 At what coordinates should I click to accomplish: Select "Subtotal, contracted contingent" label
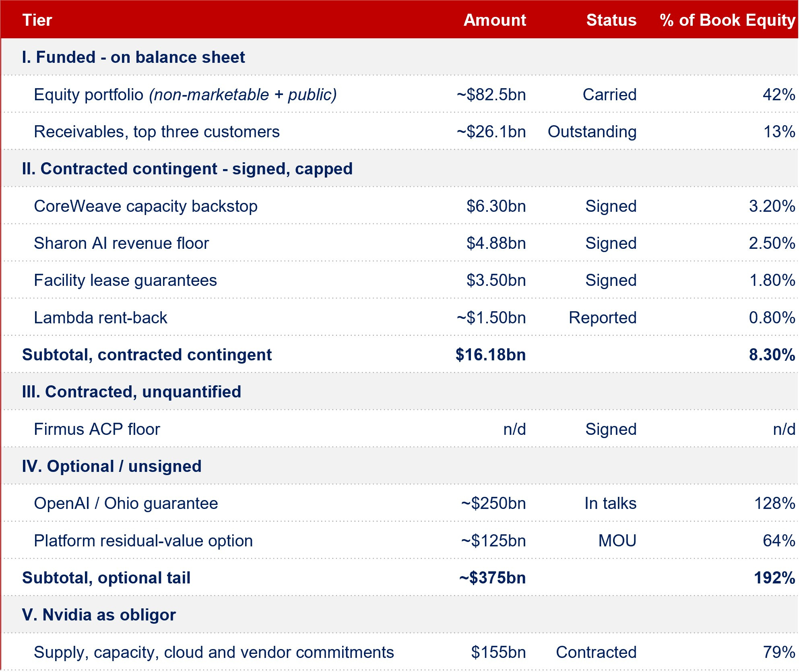(147, 355)
